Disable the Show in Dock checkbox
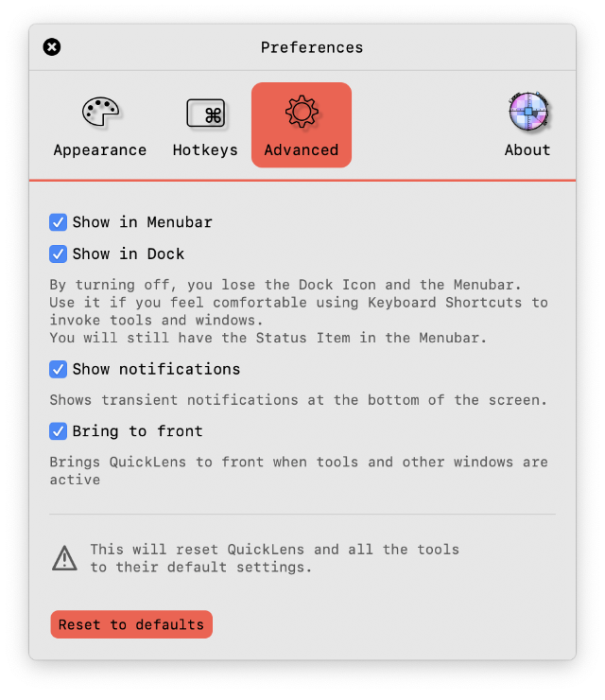The width and height of the screenshot is (605, 700). tap(58, 254)
